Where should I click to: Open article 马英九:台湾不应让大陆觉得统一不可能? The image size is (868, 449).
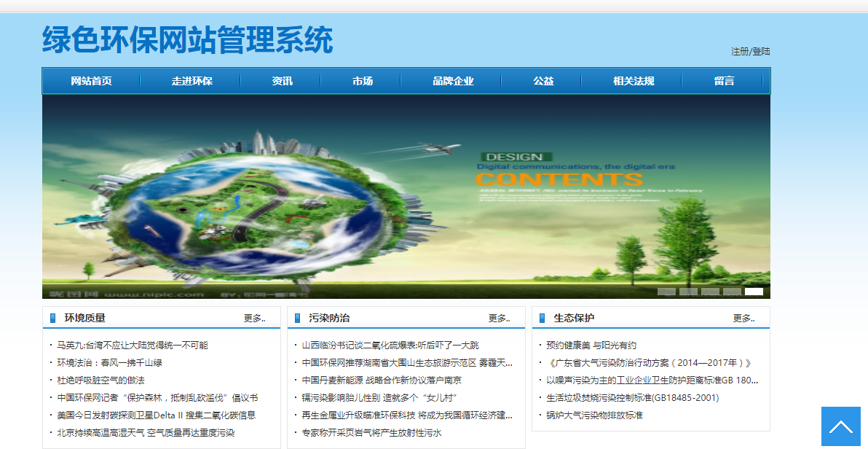pyautogui.click(x=133, y=345)
